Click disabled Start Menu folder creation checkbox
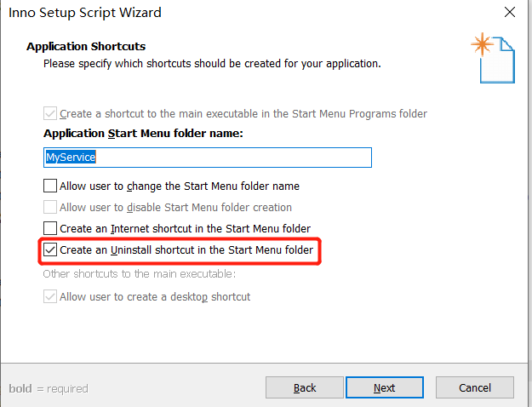The width and height of the screenshot is (532, 407). pos(50,207)
